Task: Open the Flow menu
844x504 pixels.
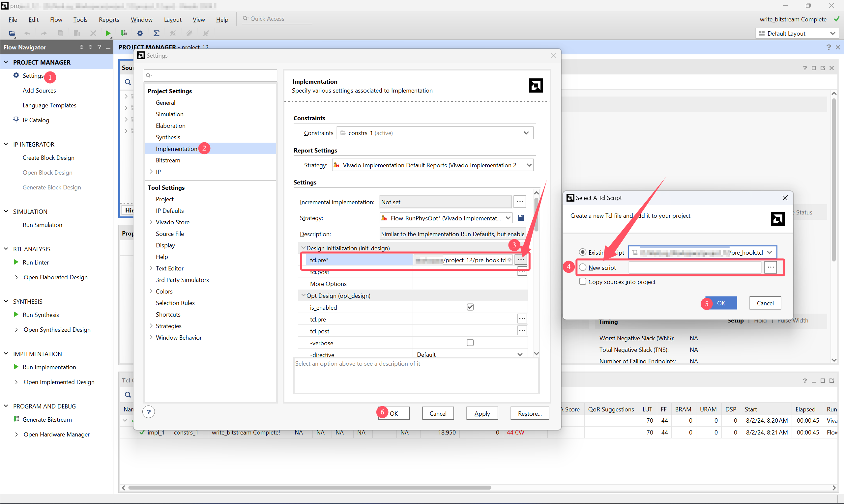Action: [x=56, y=19]
